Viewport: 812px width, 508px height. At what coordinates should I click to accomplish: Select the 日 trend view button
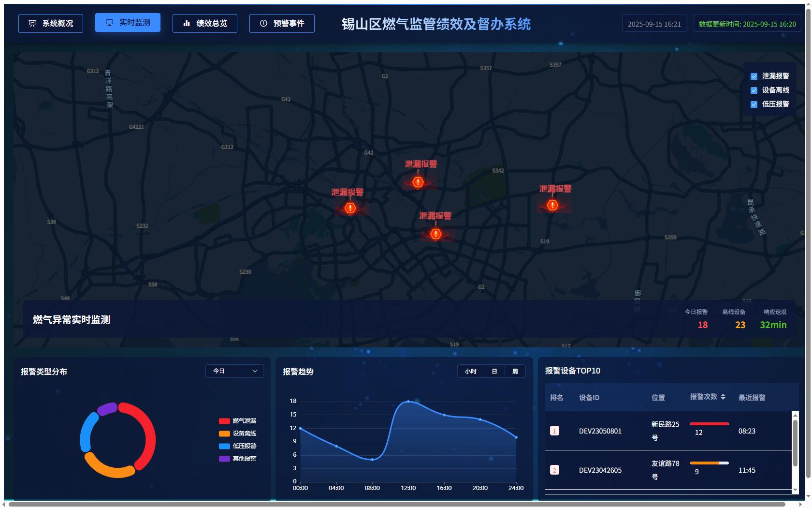pos(494,372)
